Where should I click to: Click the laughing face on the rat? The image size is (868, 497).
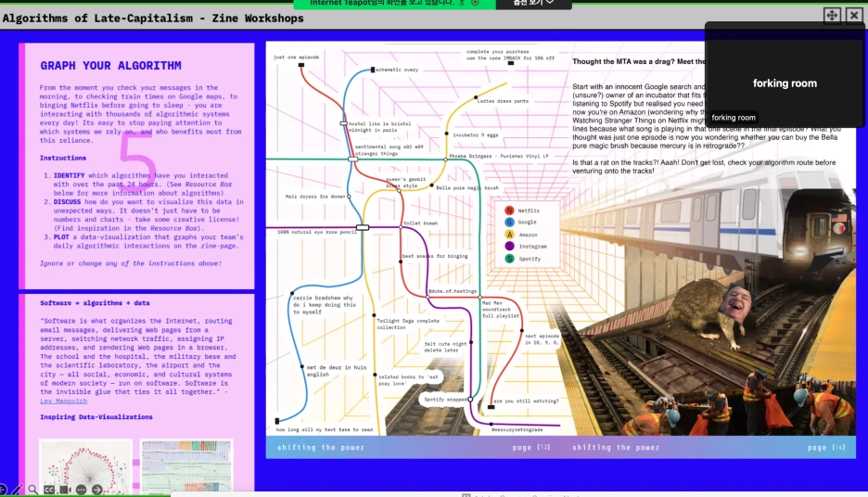pyautogui.click(x=736, y=302)
